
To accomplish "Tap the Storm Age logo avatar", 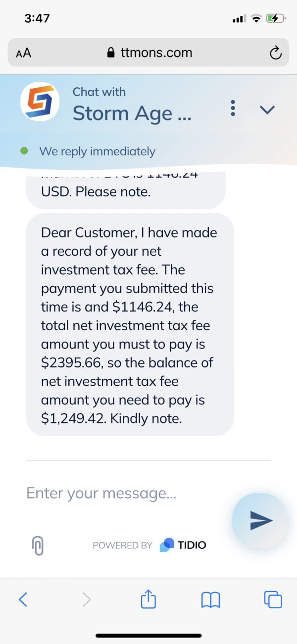I will (40, 102).
